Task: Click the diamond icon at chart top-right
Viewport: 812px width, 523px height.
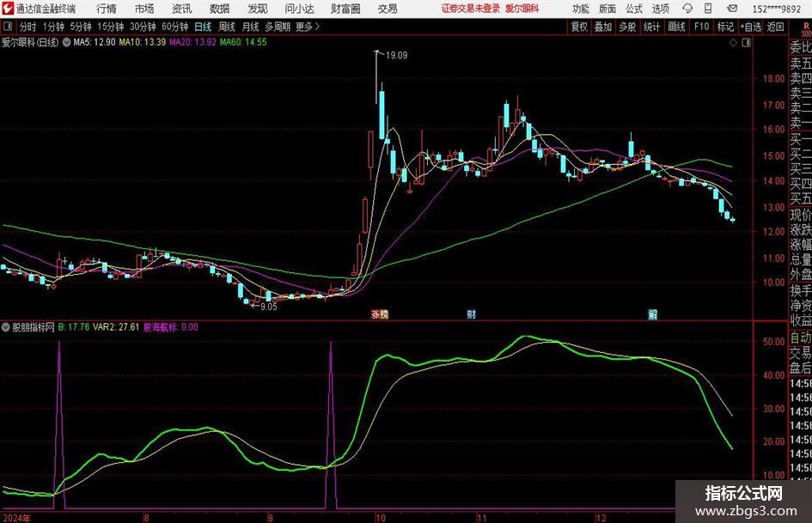Action: click(x=733, y=43)
